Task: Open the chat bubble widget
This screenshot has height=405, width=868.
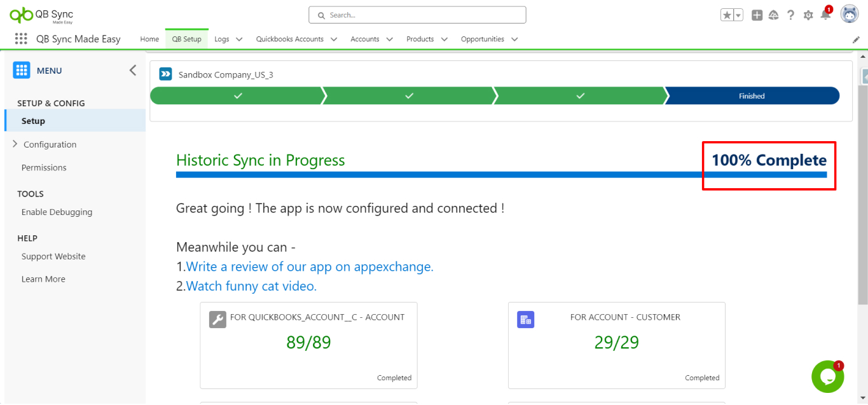Action: 827,377
